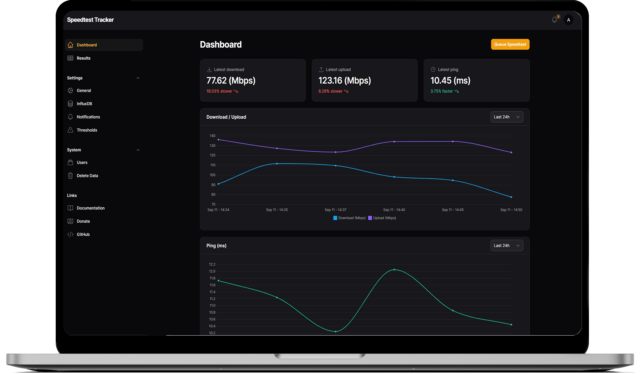Image resolution: width=640 pixels, height=374 pixels.
Task: Click the Results table icon
Action: point(70,58)
